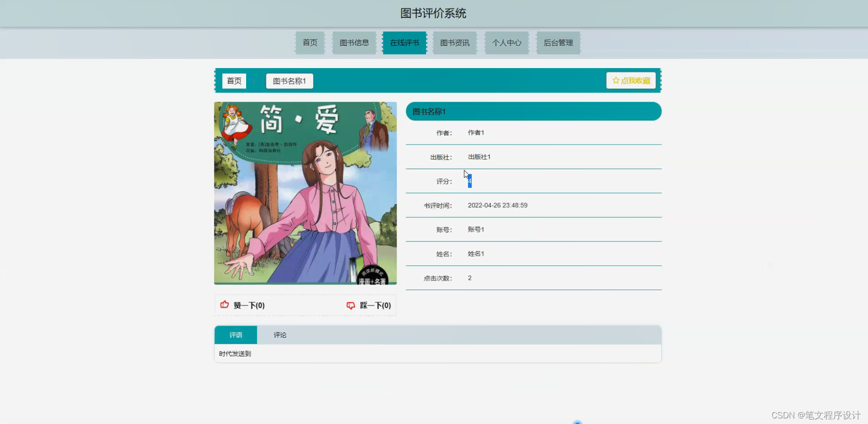
Task: Switch to the 评论 tab
Action: (280, 335)
